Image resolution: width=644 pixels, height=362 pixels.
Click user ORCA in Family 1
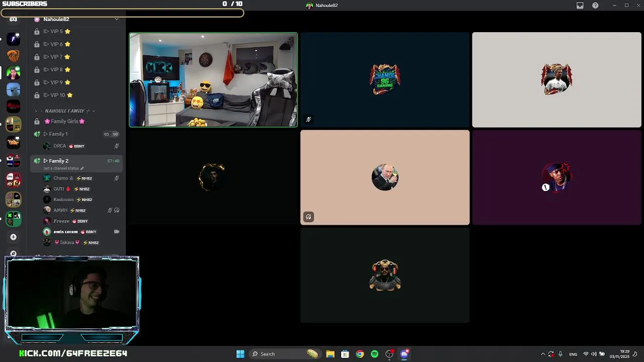(x=75, y=146)
